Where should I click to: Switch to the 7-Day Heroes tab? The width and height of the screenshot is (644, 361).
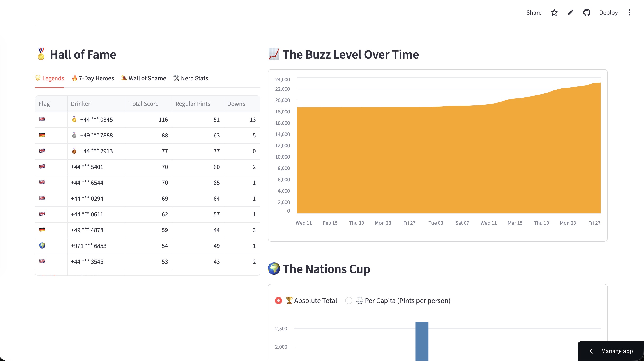coord(93,78)
